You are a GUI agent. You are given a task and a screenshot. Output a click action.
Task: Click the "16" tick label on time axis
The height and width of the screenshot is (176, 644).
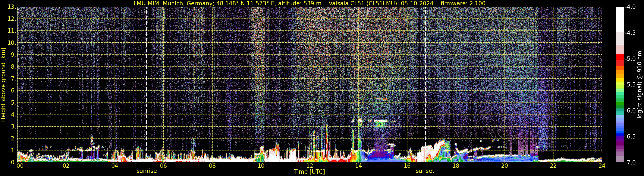pos(407,166)
